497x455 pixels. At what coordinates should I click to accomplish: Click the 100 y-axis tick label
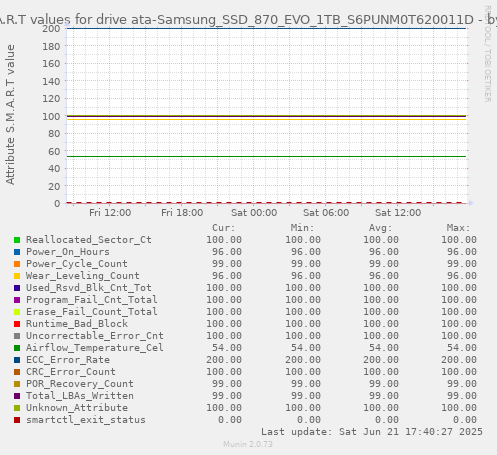pyautogui.click(x=51, y=116)
